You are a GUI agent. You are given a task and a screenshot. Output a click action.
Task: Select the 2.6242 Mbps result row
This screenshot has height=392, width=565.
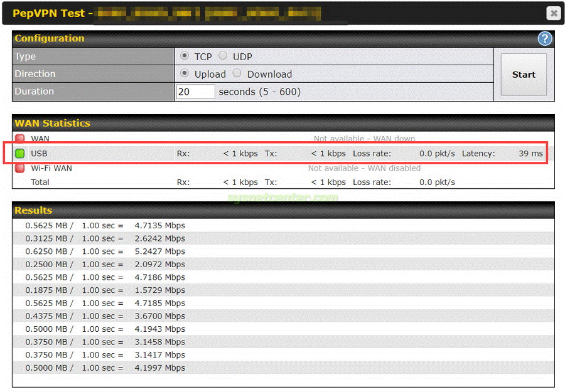pyautogui.click(x=284, y=238)
